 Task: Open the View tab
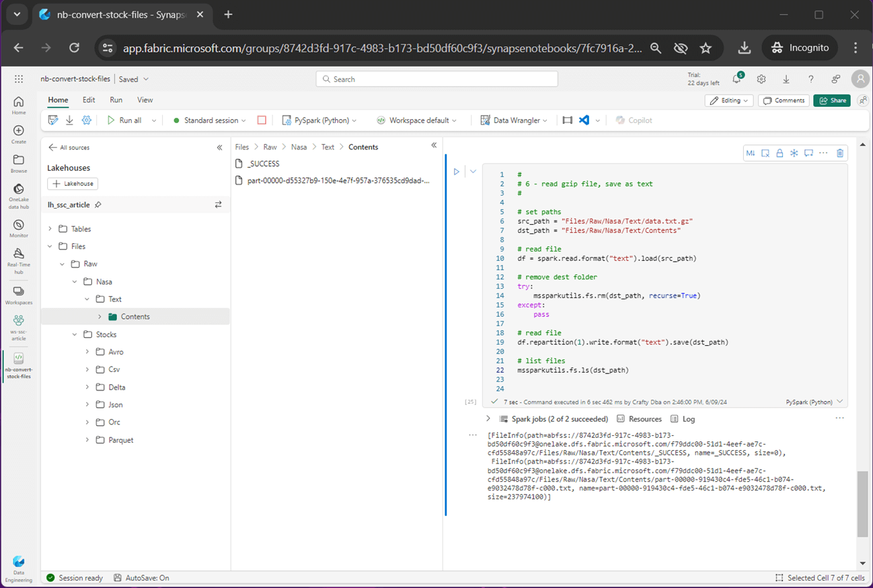145,100
